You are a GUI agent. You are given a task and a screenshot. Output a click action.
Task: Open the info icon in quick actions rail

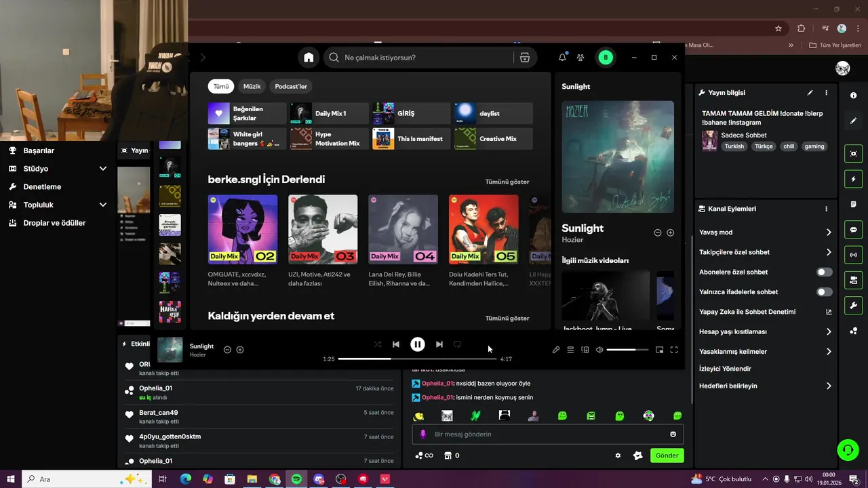click(854, 96)
